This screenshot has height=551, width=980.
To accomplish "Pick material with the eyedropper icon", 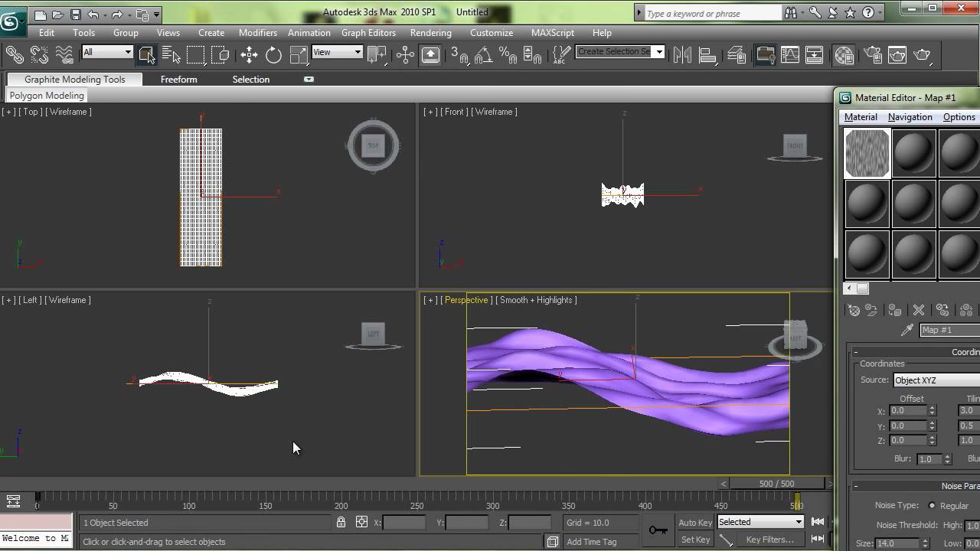I will [907, 330].
